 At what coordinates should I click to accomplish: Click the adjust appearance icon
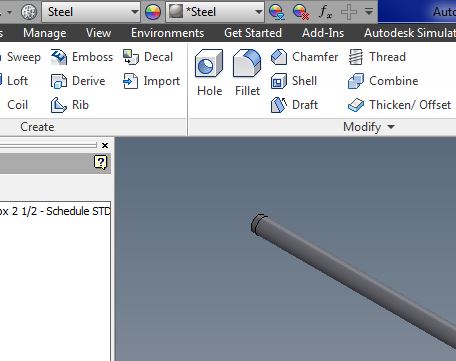point(277,12)
